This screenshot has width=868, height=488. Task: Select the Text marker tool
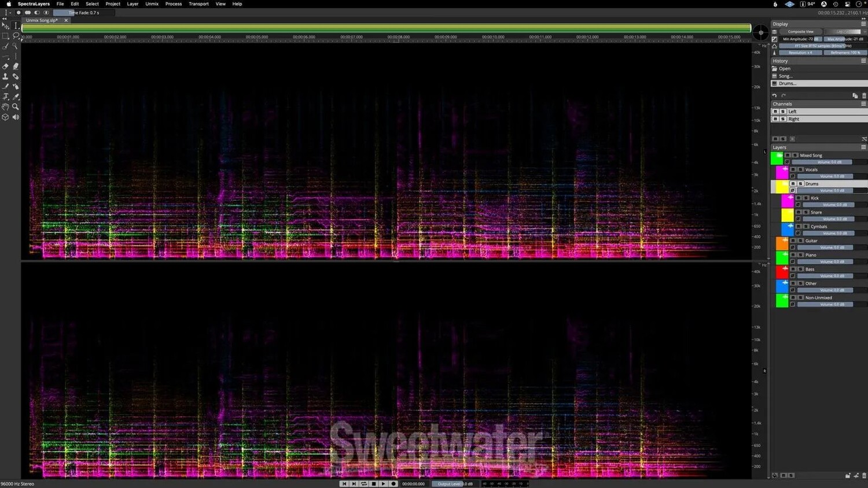(6, 97)
